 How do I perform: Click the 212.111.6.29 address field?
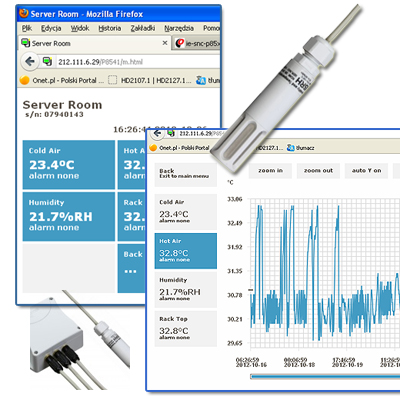point(138,62)
